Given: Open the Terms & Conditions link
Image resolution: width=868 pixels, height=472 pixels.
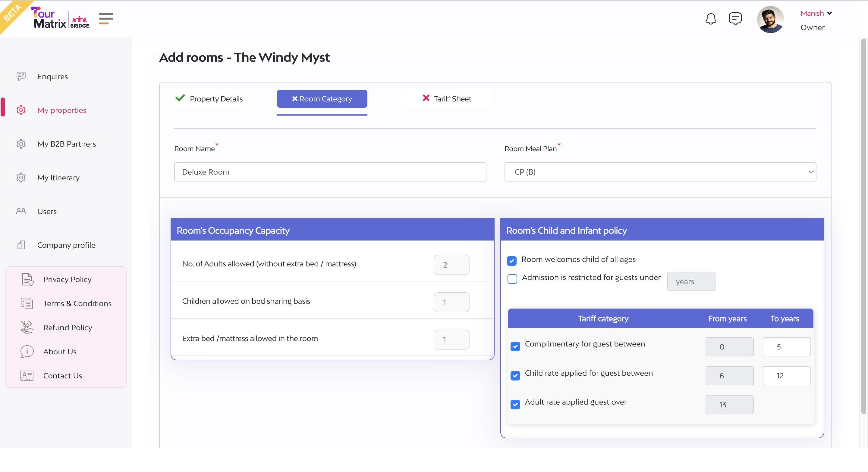Looking at the screenshot, I should pyautogui.click(x=77, y=303).
